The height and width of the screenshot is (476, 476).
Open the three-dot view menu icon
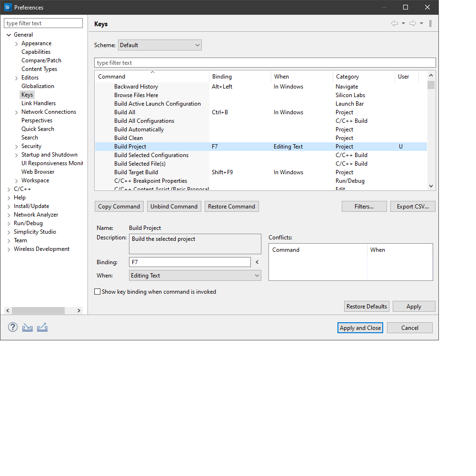click(430, 23)
